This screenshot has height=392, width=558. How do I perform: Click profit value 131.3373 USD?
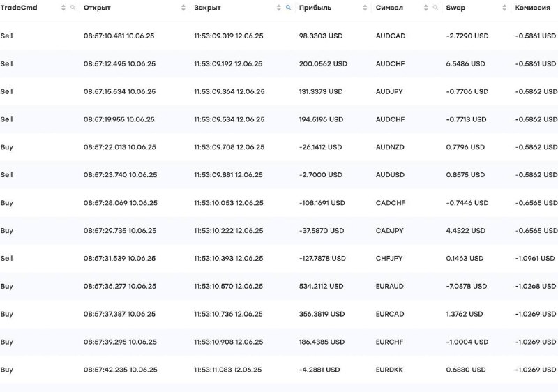321,92
